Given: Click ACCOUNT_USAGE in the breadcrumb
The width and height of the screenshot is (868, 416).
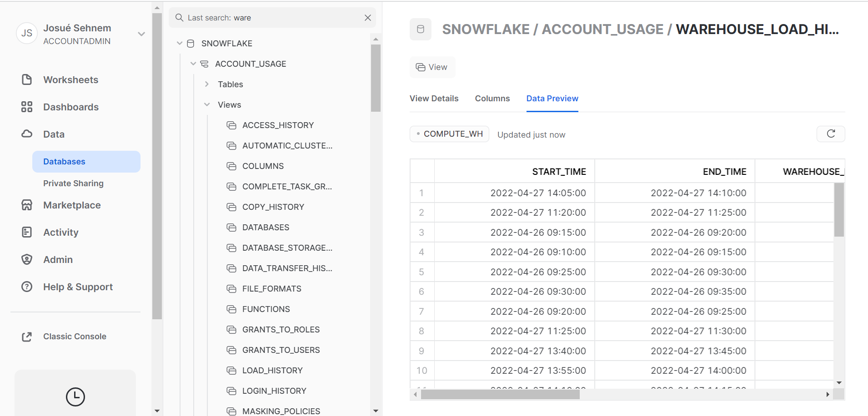Looking at the screenshot, I should 602,29.
